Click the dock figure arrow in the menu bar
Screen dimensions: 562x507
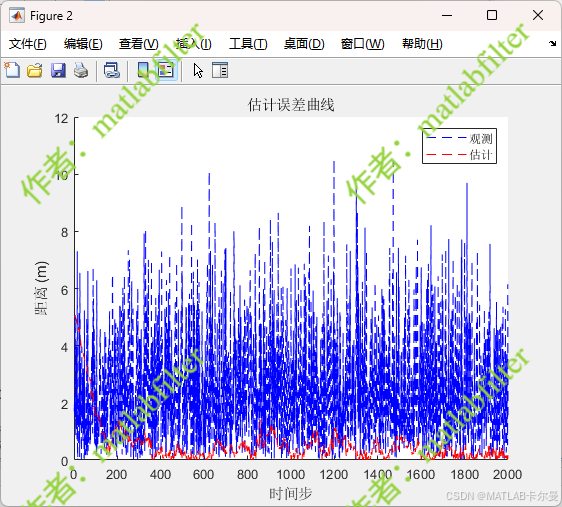[552, 44]
